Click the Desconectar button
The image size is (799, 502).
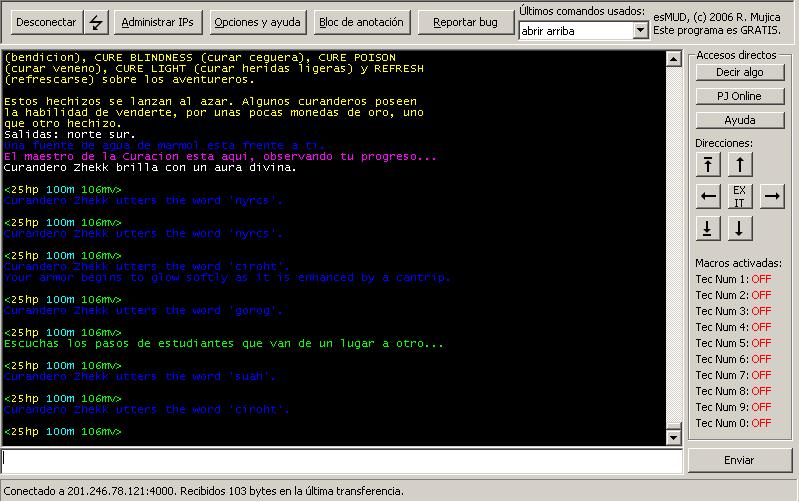(x=45, y=22)
